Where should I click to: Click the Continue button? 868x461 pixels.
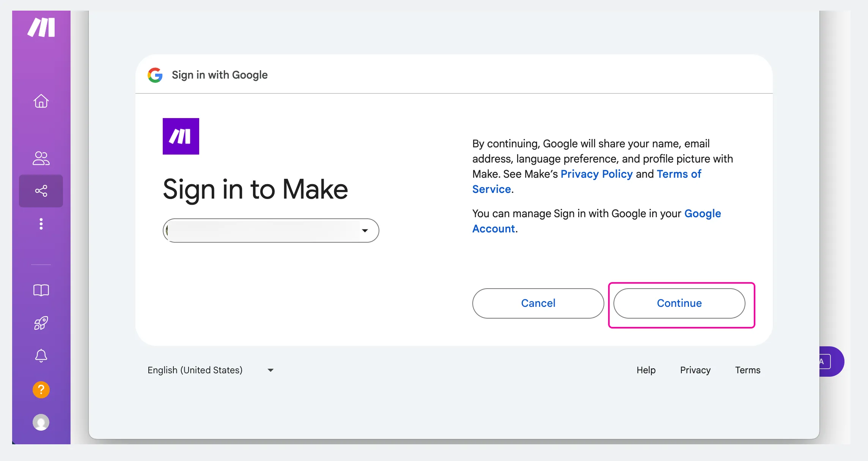[679, 303]
